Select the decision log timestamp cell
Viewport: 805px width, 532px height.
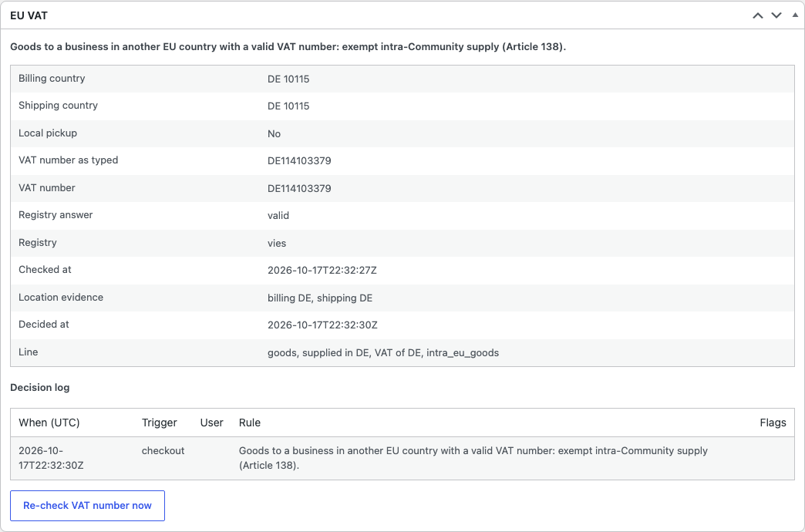pos(50,458)
